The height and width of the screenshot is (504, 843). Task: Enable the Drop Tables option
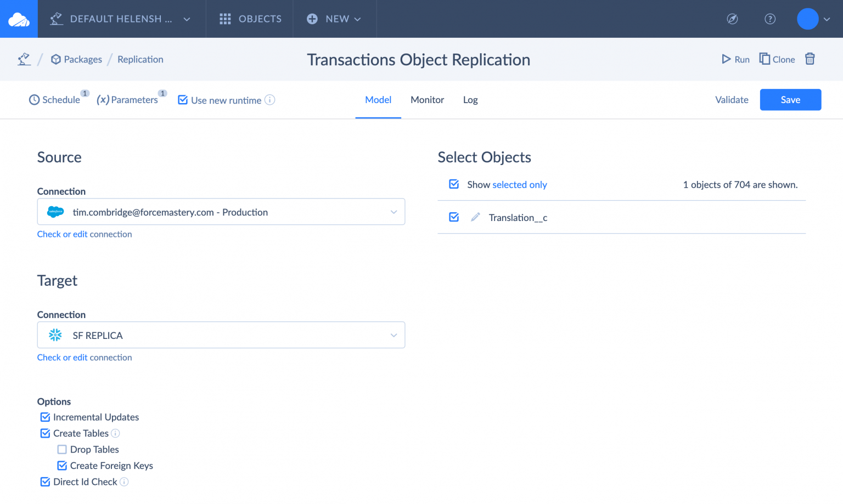click(x=62, y=449)
